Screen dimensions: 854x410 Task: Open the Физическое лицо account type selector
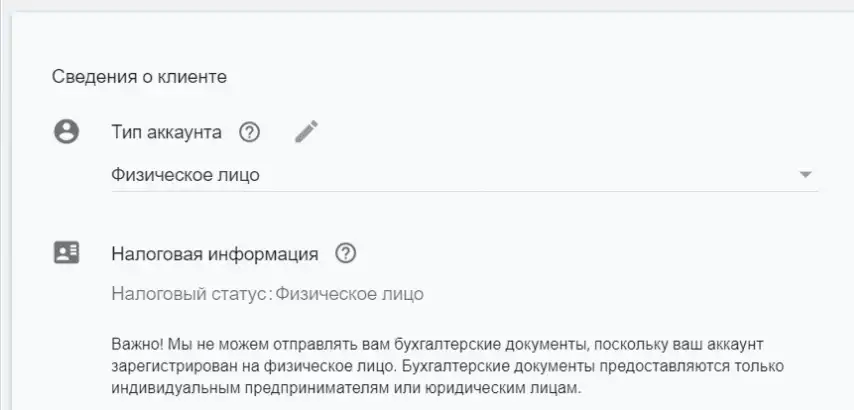tap(465, 175)
